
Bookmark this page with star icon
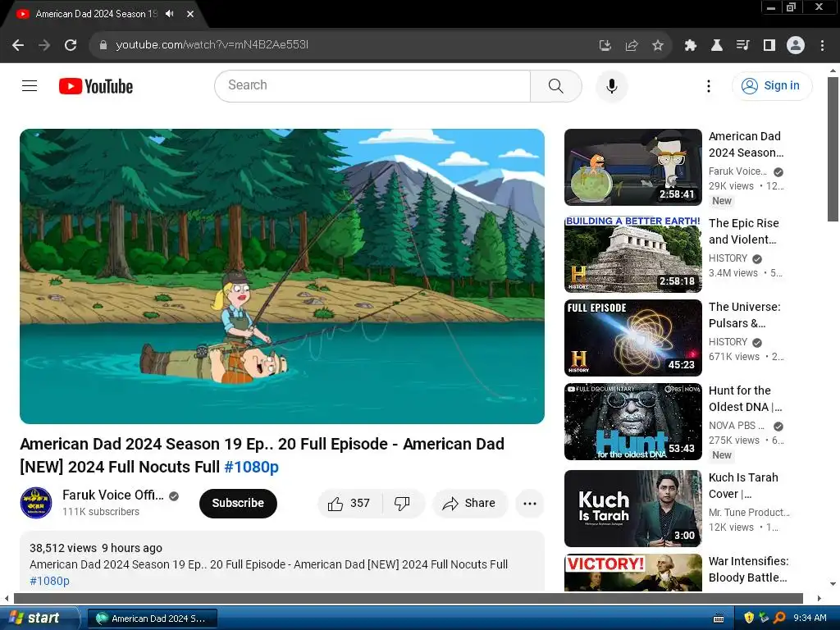658,46
